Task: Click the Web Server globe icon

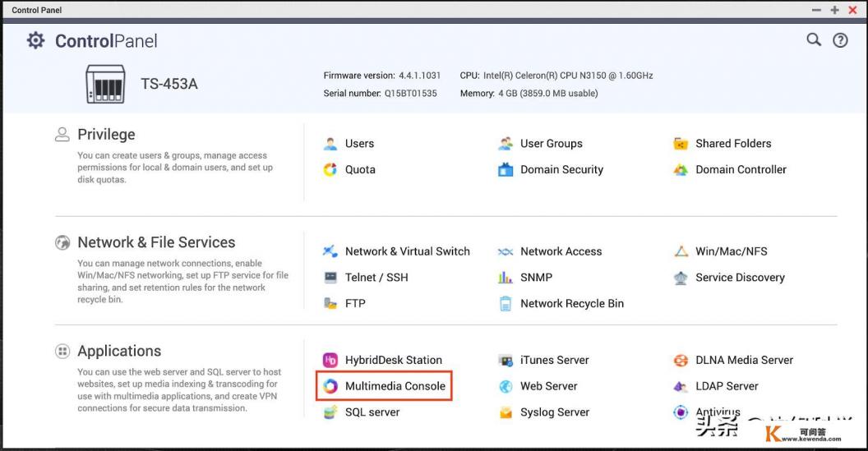Action: (x=506, y=386)
